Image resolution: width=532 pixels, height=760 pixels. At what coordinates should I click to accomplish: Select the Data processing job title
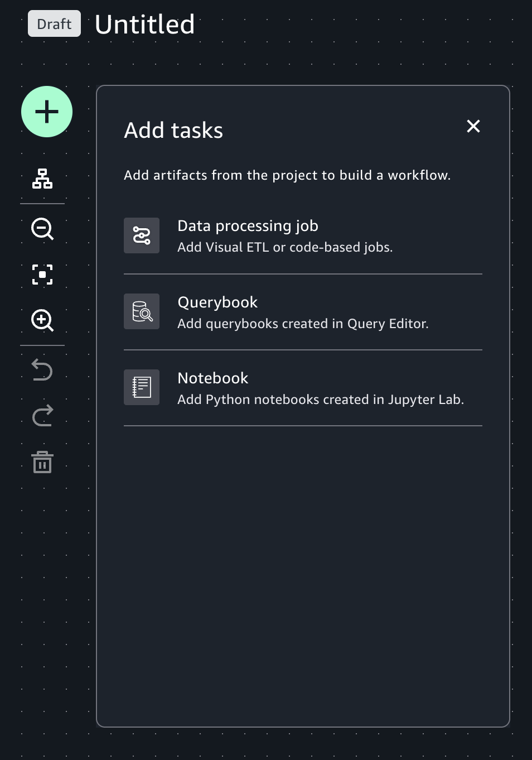(248, 226)
